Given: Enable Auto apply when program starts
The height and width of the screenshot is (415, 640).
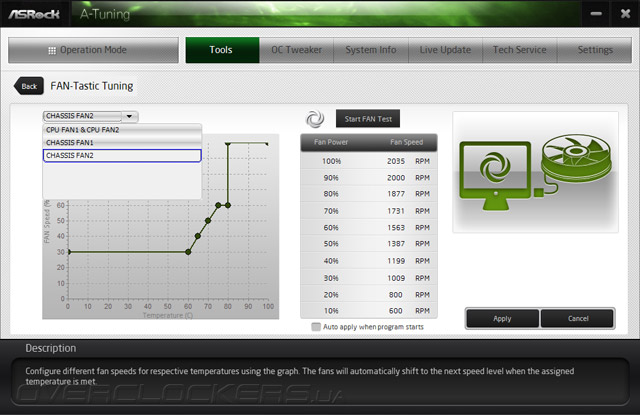Looking at the screenshot, I should pos(316,327).
